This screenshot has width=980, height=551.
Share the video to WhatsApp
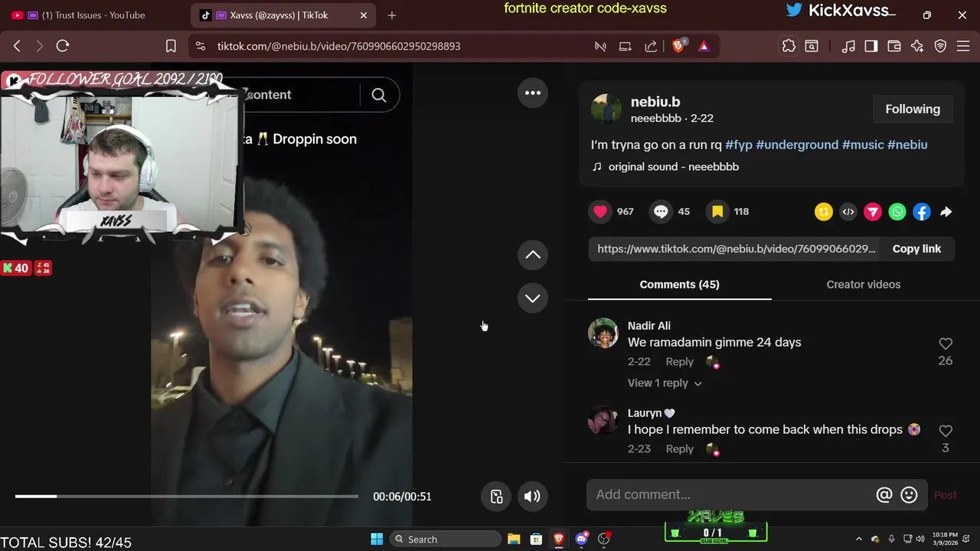897,212
